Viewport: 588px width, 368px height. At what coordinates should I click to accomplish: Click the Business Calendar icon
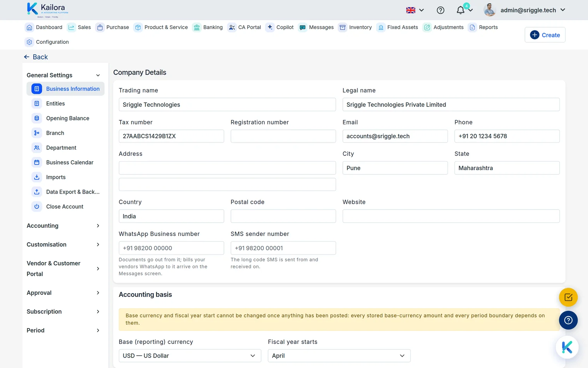37,163
